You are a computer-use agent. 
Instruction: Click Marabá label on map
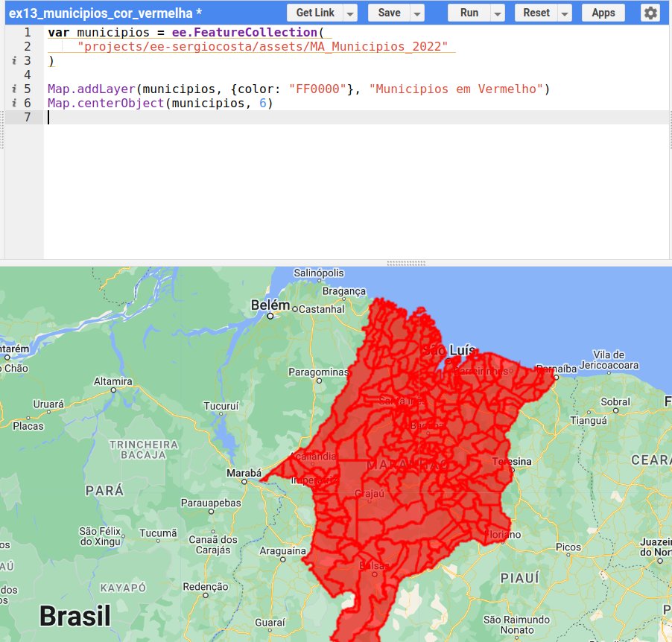click(x=244, y=473)
